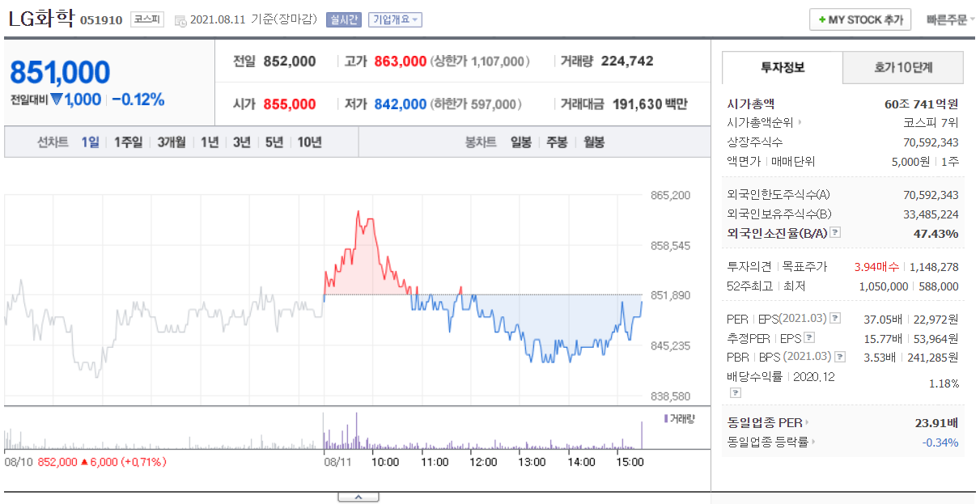Click the arrow next to 동일업종 등락률
This screenshot has width=980, height=504.
[813, 442]
